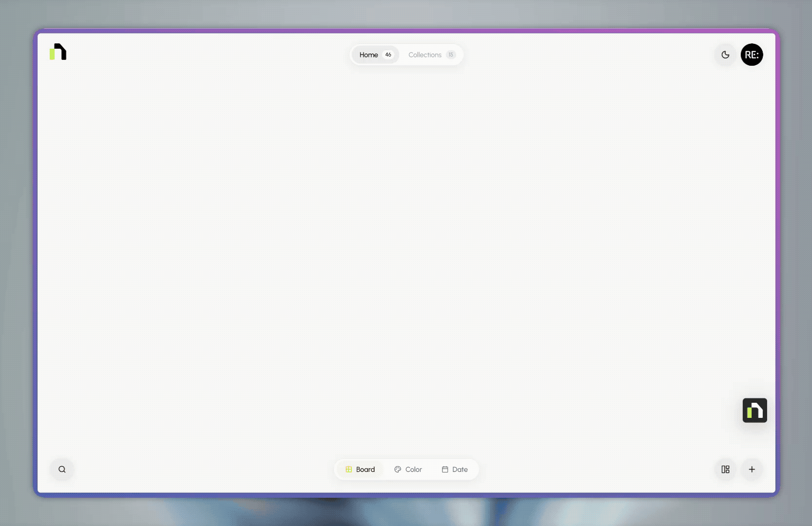Click the green-black app logo in top-left
Image resolution: width=812 pixels, height=526 pixels.
coord(58,52)
